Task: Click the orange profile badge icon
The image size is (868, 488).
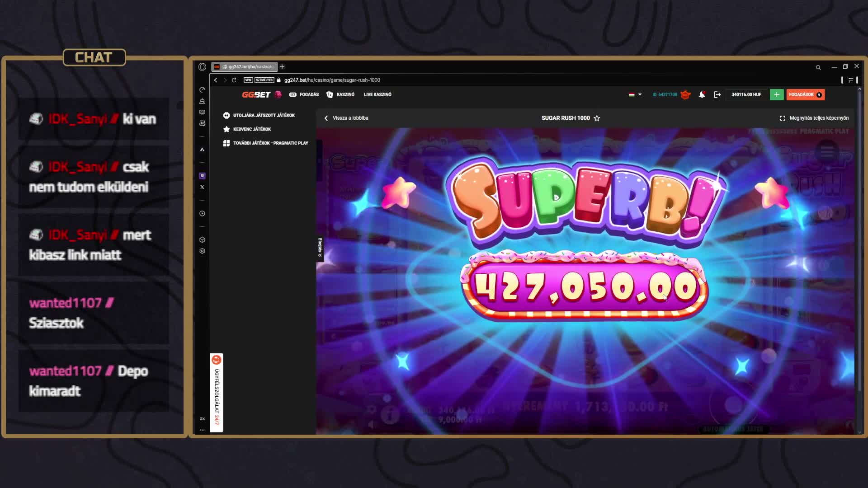Action: click(x=685, y=94)
